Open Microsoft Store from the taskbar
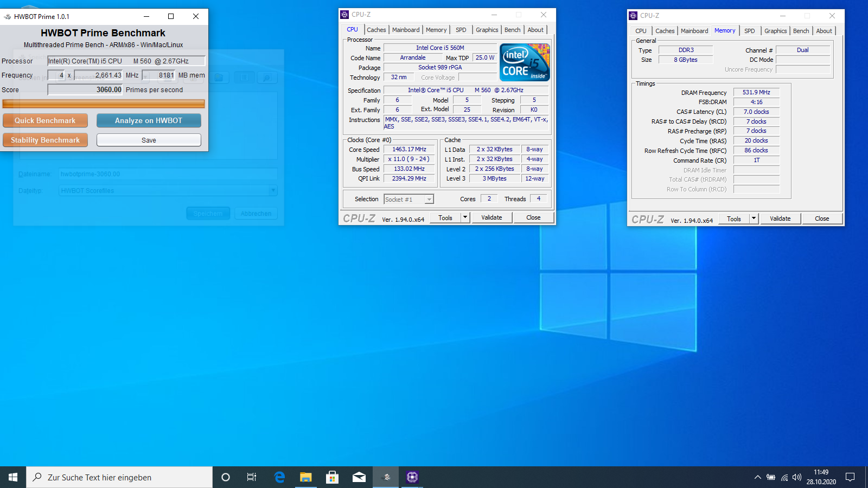Viewport: 868px width, 488px height. pyautogui.click(x=332, y=477)
